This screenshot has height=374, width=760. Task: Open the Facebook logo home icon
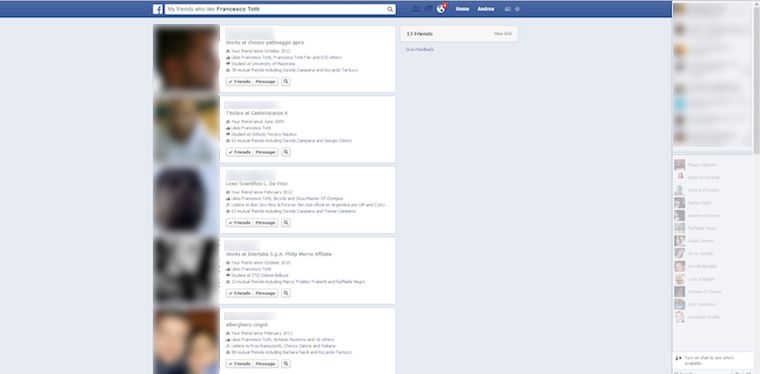(158, 9)
